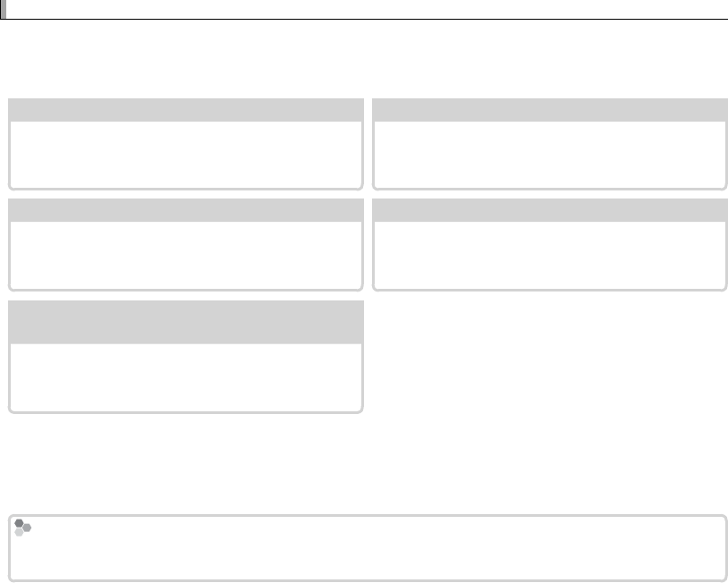Select the gray header of the upper-right panel
The height and width of the screenshot is (583, 728).
pos(550,110)
